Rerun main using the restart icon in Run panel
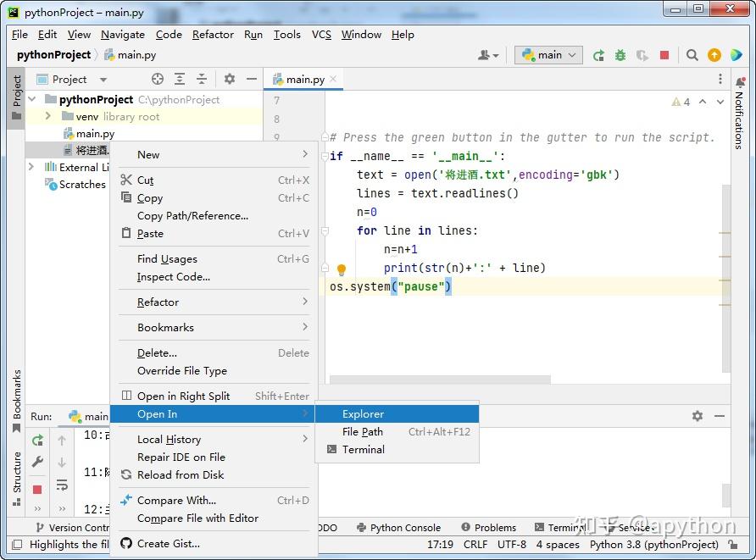 point(37,440)
